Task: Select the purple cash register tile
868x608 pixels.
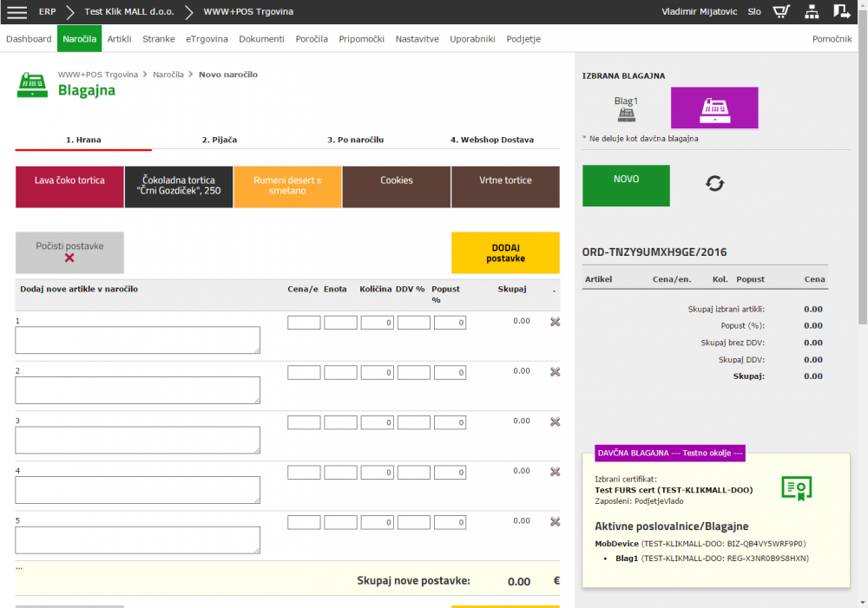Action: pos(714,108)
